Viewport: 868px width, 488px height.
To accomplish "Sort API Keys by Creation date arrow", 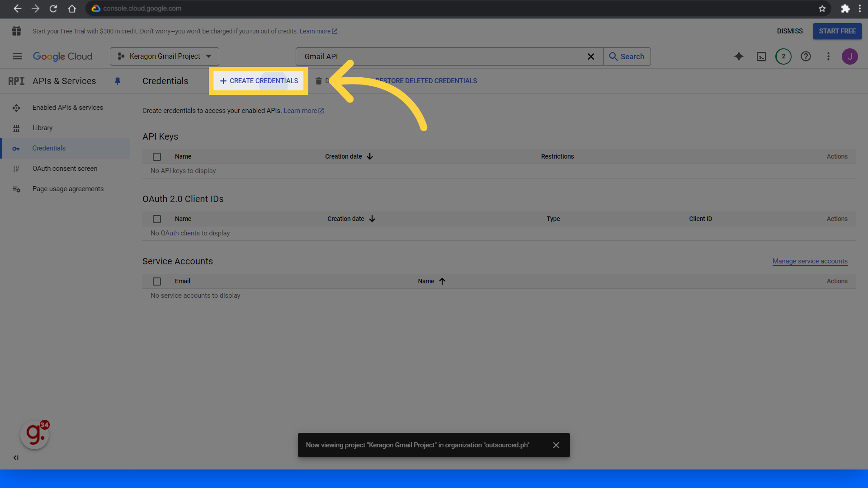I will [370, 156].
